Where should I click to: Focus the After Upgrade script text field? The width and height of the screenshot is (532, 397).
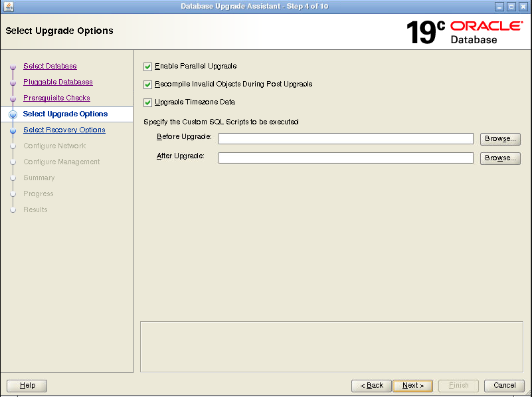(345, 158)
